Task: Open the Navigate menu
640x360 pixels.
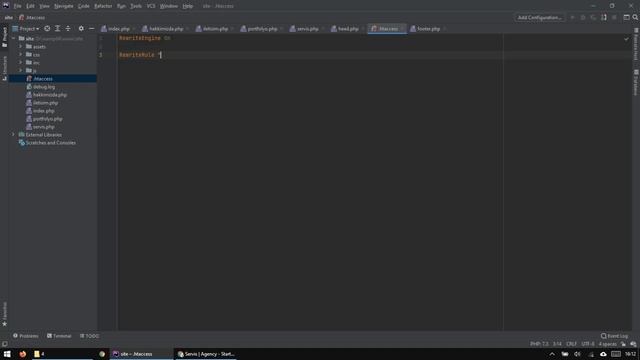Action: tap(64, 6)
